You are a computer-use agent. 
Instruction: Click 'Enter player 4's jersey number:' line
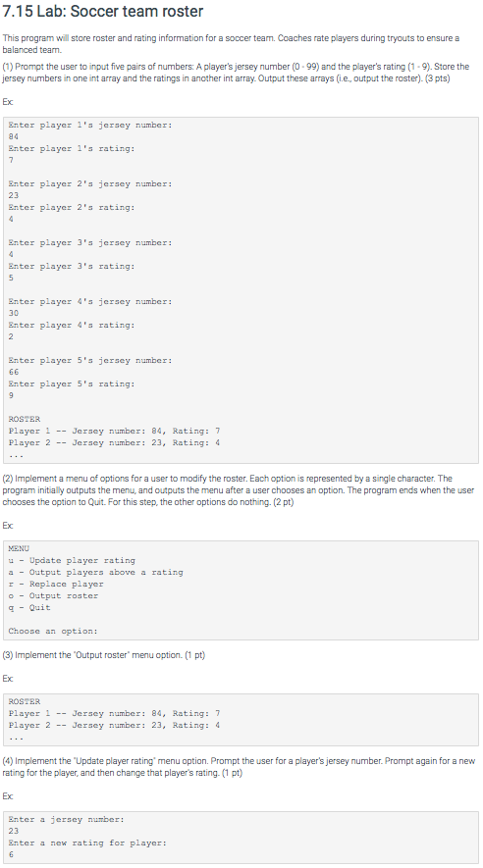tap(90, 302)
